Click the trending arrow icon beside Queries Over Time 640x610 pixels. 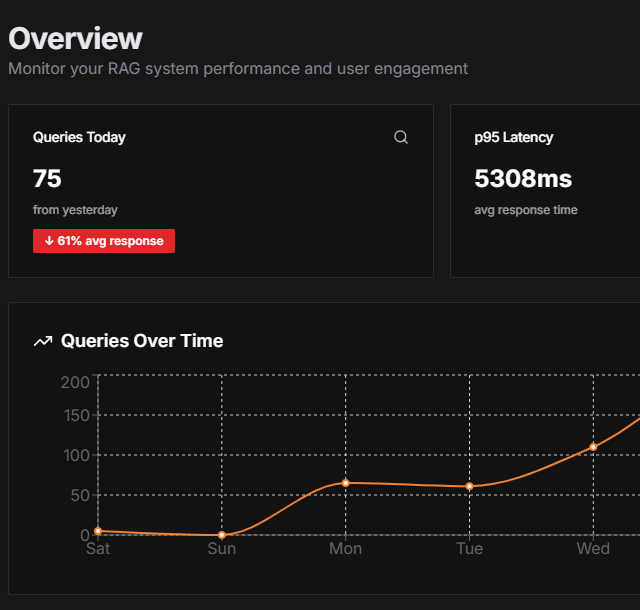tap(43, 341)
